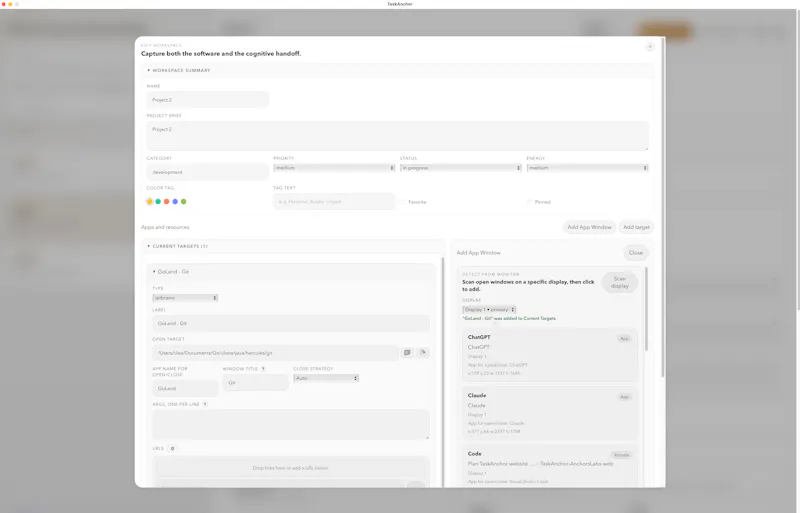Click the 'Capture both the software' heading
800x513 pixels.
pyautogui.click(x=221, y=54)
